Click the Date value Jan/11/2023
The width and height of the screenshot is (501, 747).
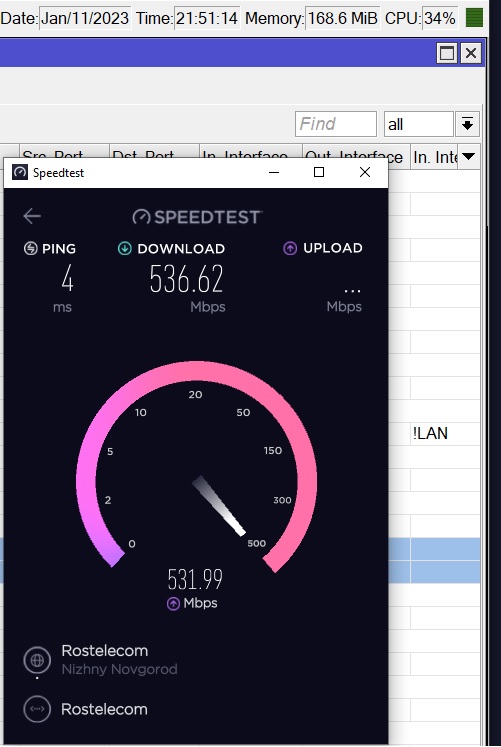[85, 18]
